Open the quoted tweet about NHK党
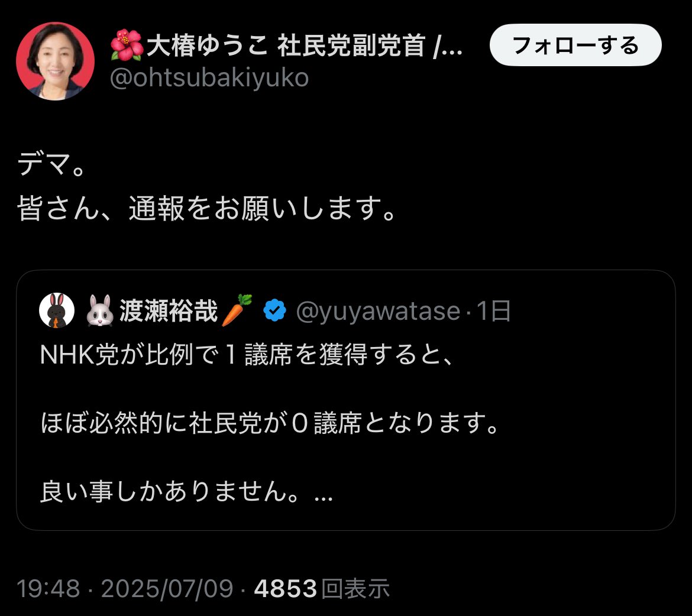692x616 pixels. click(x=346, y=400)
